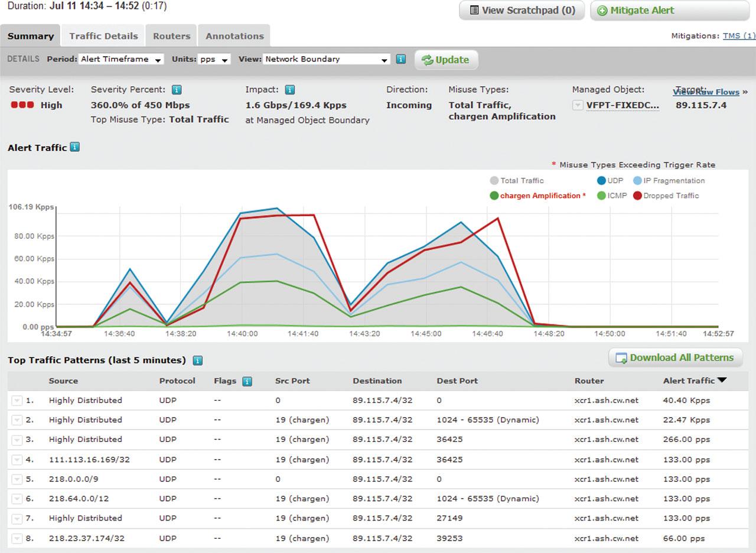This screenshot has height=553, width=756.
Task: Click the Alert Traffic sort arrow
Action: coord(721,380)
